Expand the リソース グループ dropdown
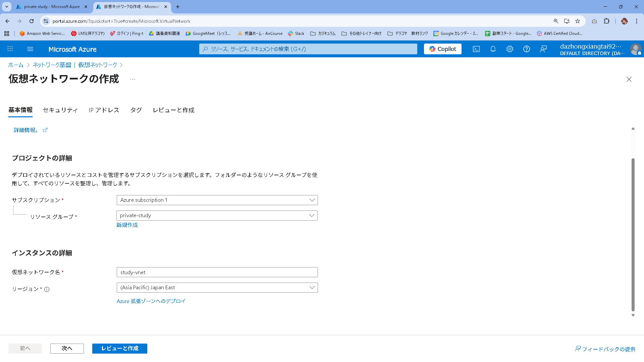Image resolution: width=644 pixels, height=362 pixels. pyautogui.click(x=217, y=216)
